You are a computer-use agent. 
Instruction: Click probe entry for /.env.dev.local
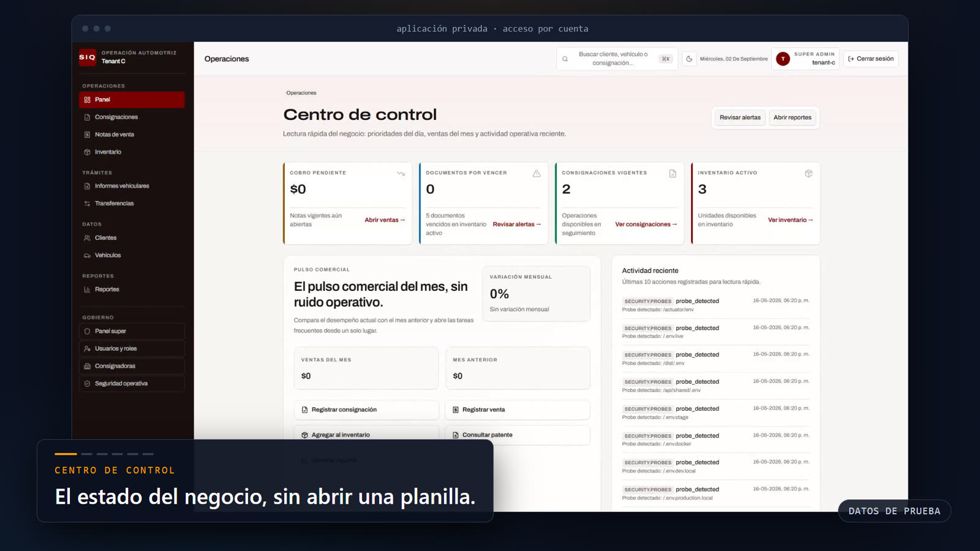(x=715, y=467)
